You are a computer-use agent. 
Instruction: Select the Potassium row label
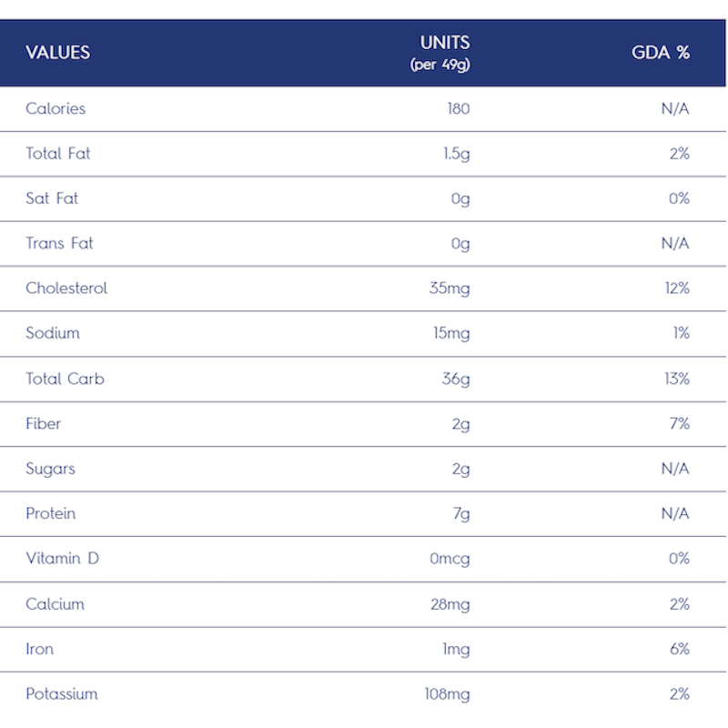(x=61, y=694)
